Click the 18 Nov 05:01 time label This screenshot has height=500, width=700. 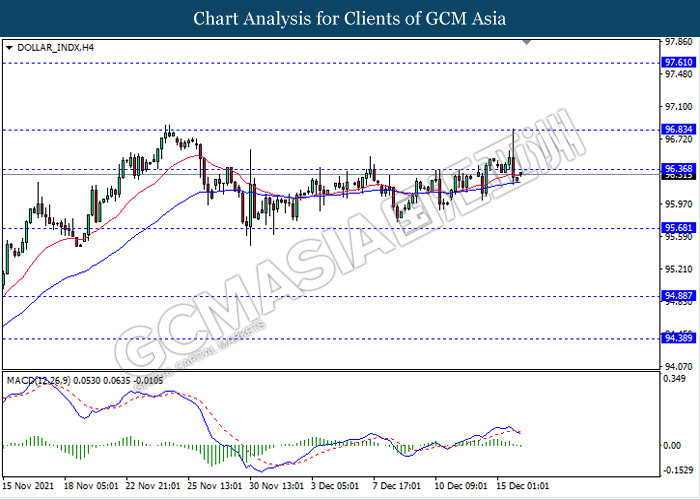91,486
